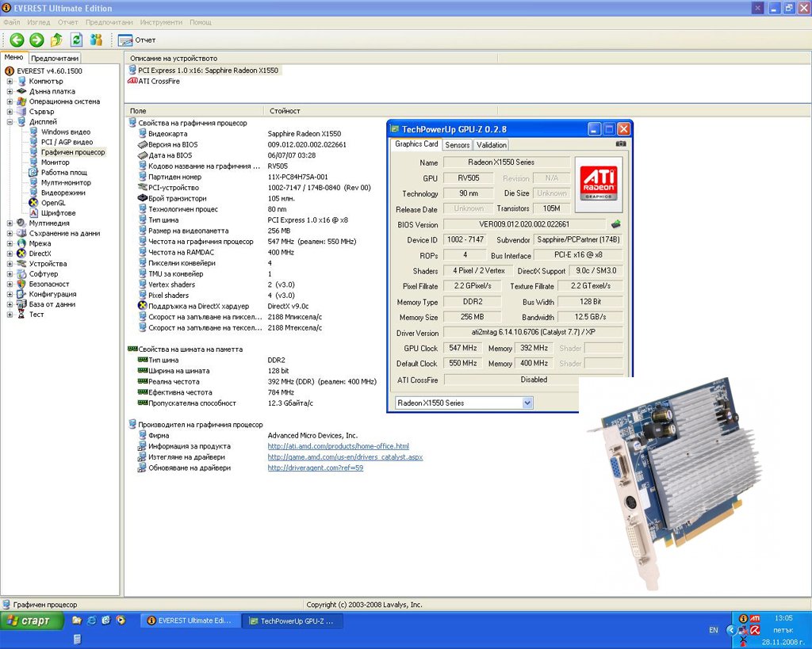This screenshot has height=649, width=812.
Task: Switch to the Предпочитани tab in EVEREST
Action: [x=55, y=58]
